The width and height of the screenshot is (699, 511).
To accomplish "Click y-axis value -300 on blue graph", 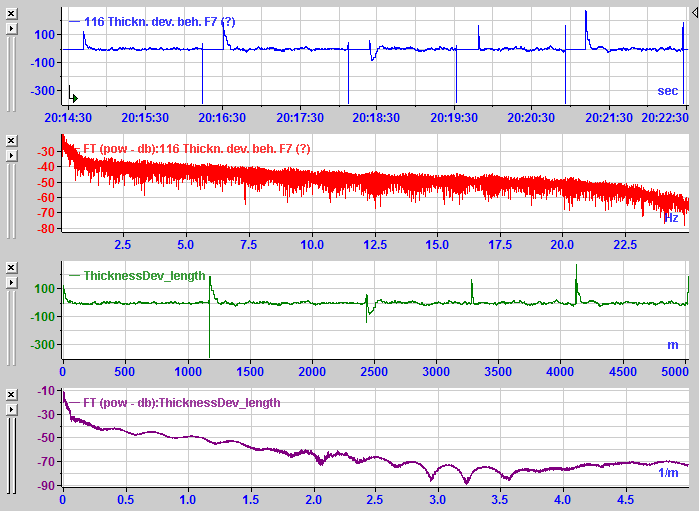I will (x=42, y=91).
